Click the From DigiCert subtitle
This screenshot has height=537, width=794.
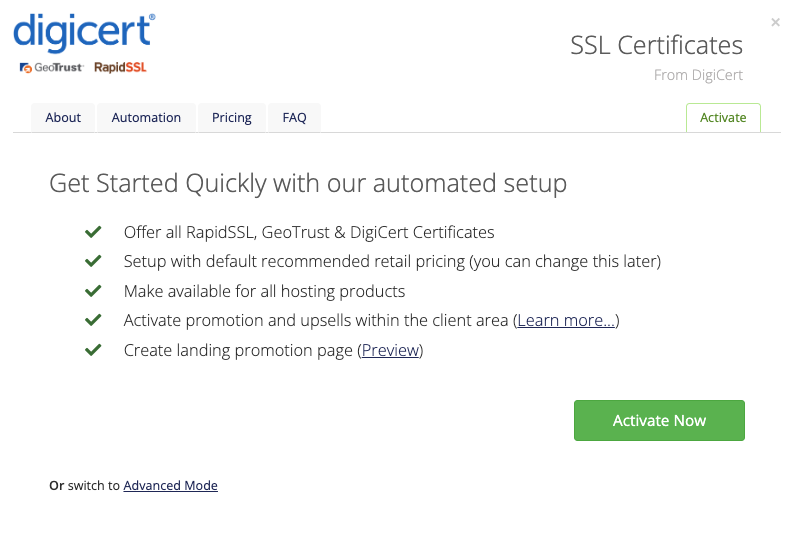tap(698, 75)
